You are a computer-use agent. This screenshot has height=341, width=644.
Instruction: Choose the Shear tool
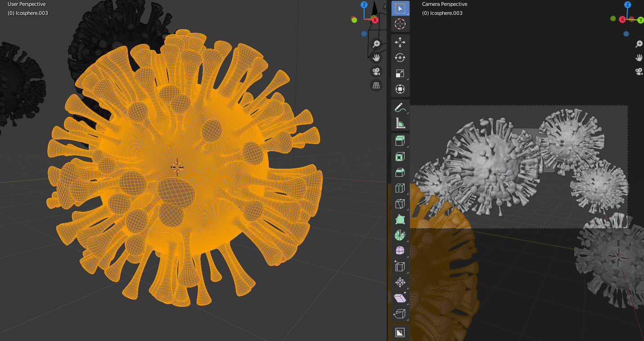click(400, 297)
